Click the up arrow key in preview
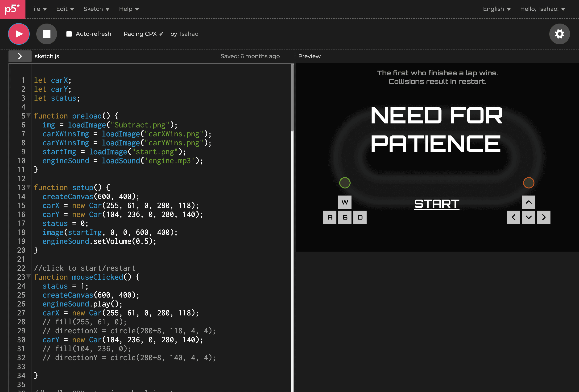 [x=528, y=202]
